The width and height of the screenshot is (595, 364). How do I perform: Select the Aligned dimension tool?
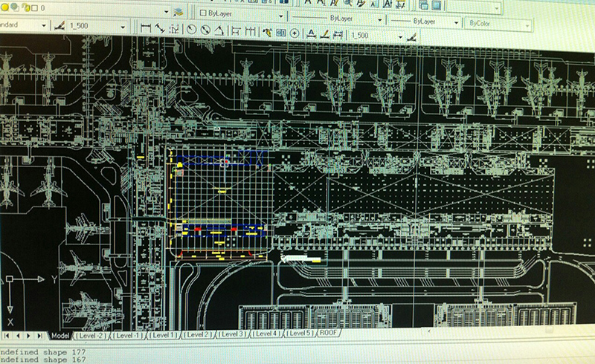point(160,31)
